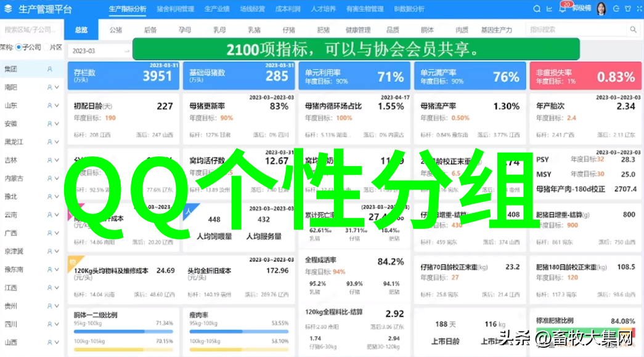Click the person icon next to 内蒙古
644x357 pixels.
click(x=50, y=178)
